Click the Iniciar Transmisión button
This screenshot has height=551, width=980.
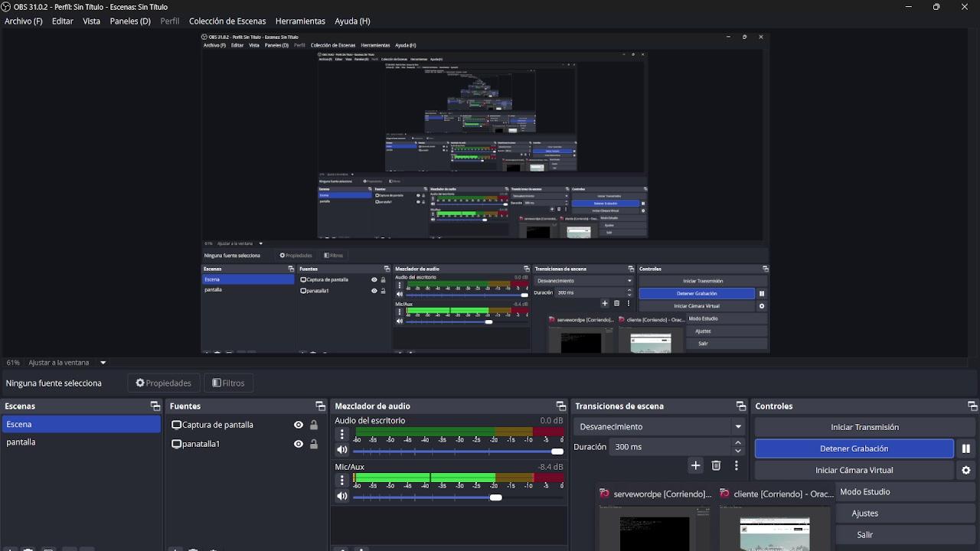click(864, 427)
